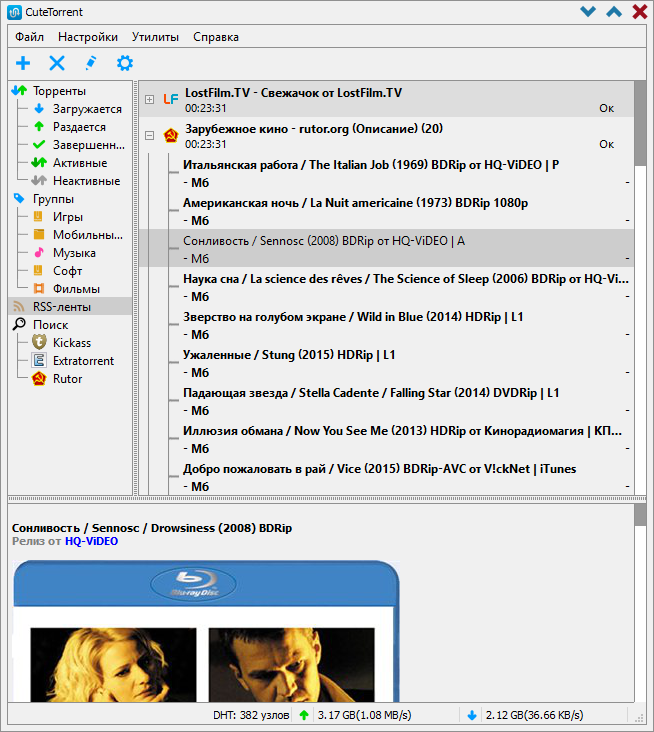Minimize window with blue down chevron
654x732 pixels.
(x=588, y=12)
